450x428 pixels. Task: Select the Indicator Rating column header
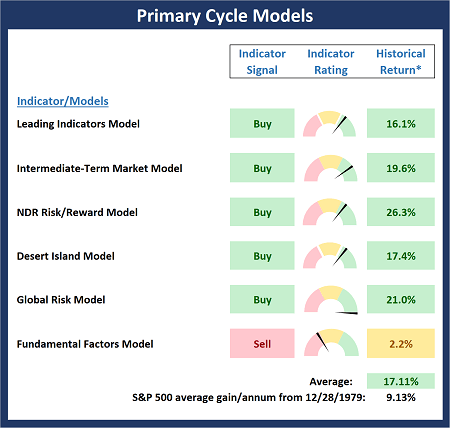pos(331,62)
